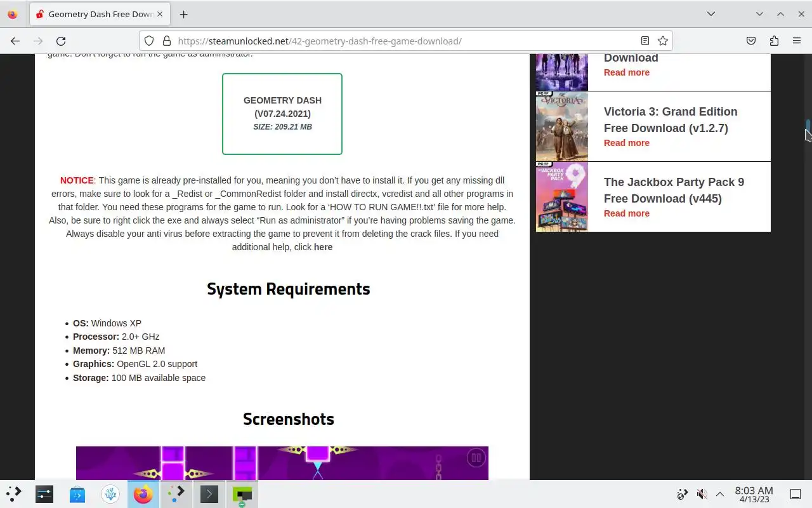This screenshot has height=508, width=812.
Task: Open the green monitor taskbar app
Action: (242, 494)
